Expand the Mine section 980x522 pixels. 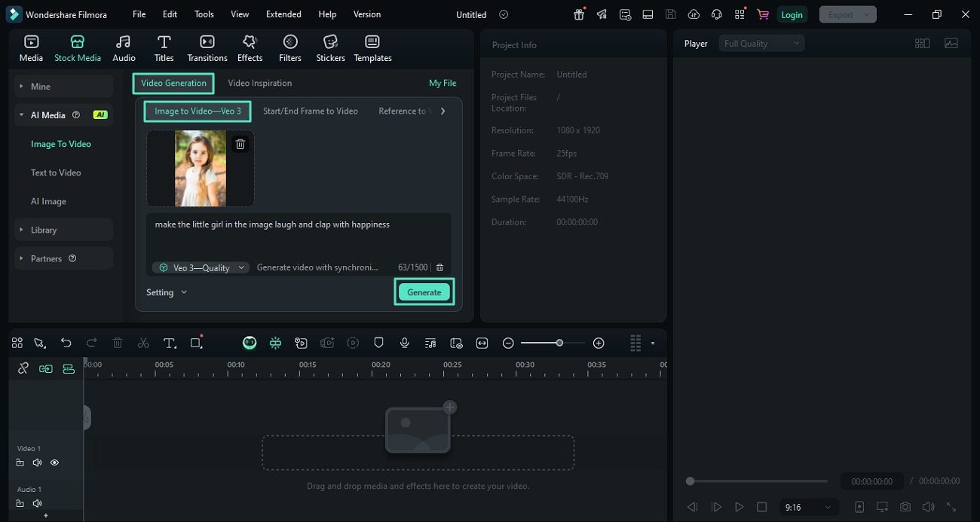[64, 87]
